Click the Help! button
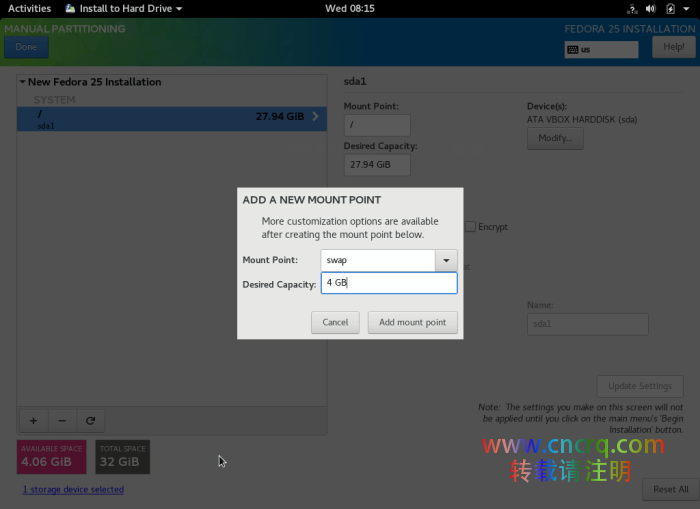Screen dimensions: 700x509 [674, 47]
